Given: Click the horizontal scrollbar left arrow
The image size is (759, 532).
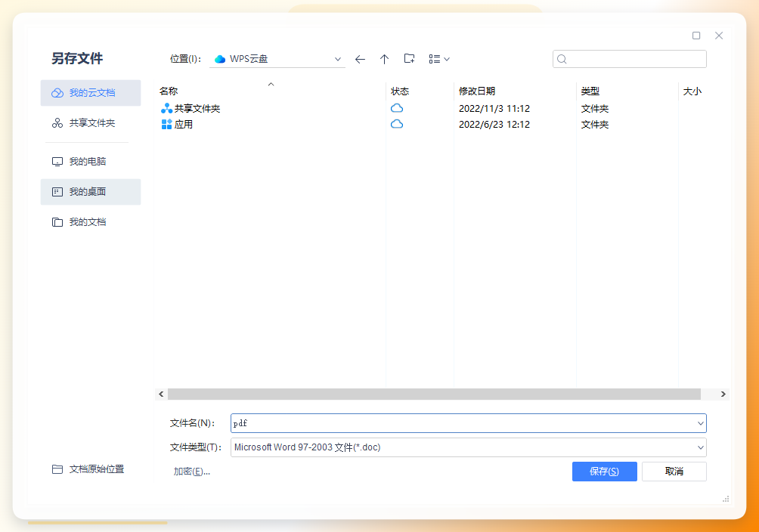Looking at the screenshot, I should click(161, 394).
